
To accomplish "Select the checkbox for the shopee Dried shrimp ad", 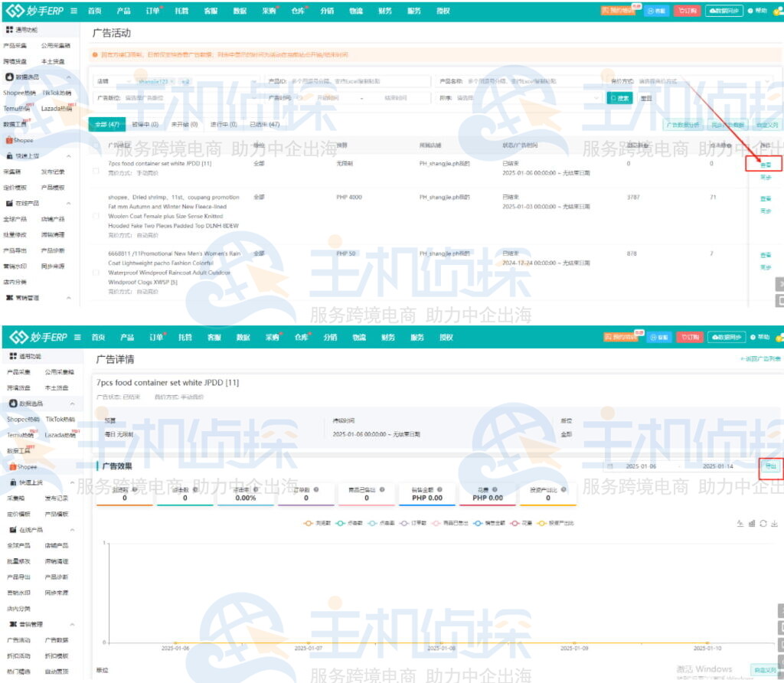I will (96, 216).
